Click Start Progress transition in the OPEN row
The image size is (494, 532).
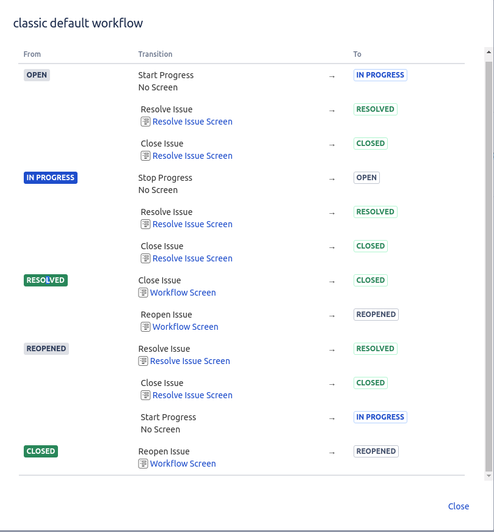pyautogui.click(x=166, y=75)
